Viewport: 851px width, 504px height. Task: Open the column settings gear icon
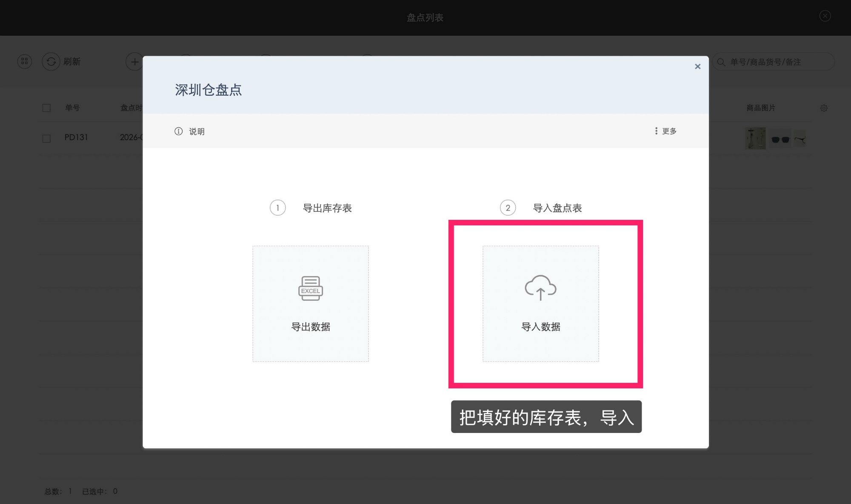click(x=824, y=108)
